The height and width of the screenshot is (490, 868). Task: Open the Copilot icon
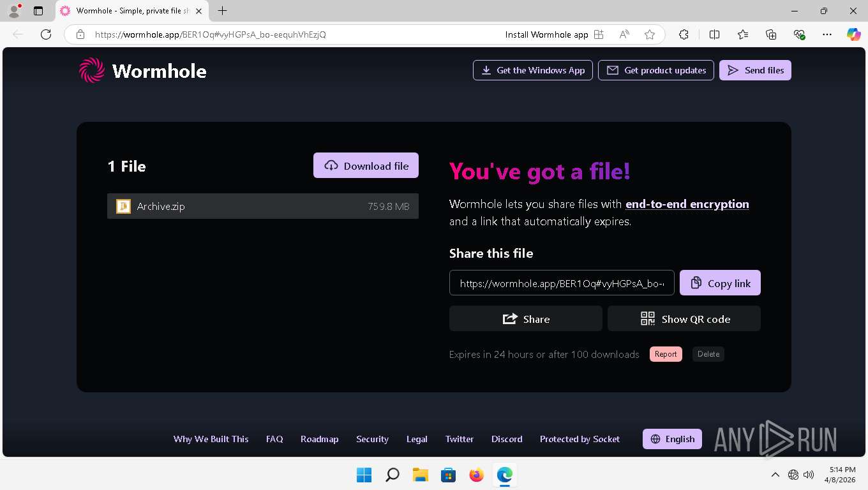click(x=854, y=34)
